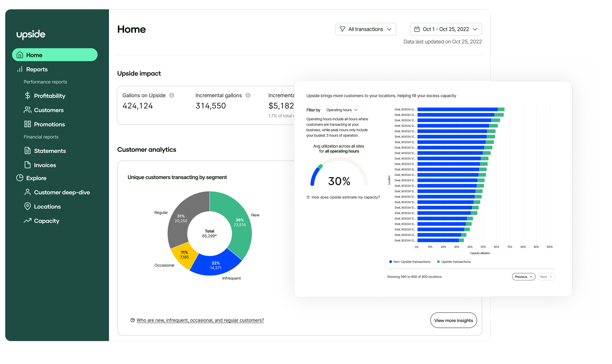Click the View more insights button
Viewport: 612px width, 364px height.
click(x=453, y=320)
